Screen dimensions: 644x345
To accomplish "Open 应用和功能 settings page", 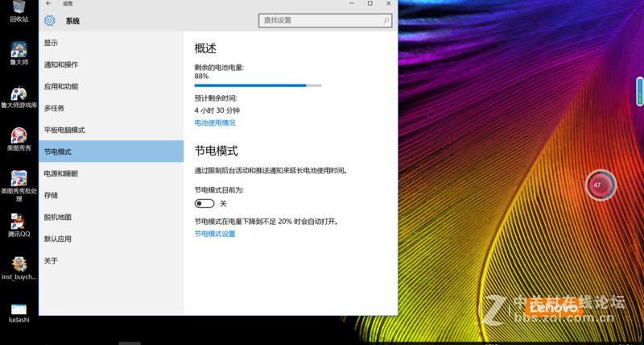I will pyautogui.click(x=111, y=86).
